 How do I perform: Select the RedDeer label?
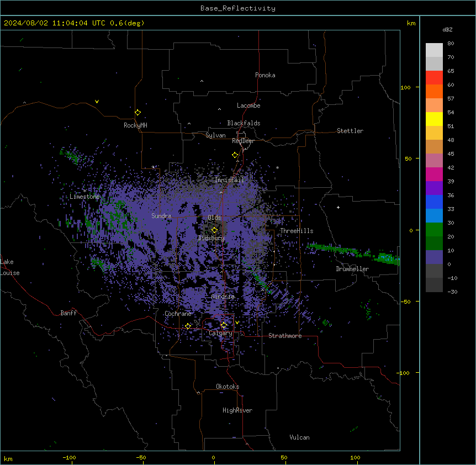coord(243,141)
